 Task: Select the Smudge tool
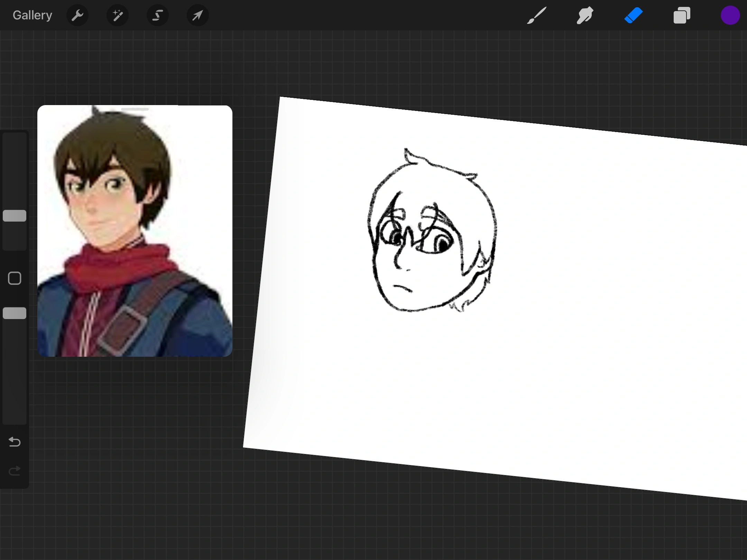tap(585, 15)
